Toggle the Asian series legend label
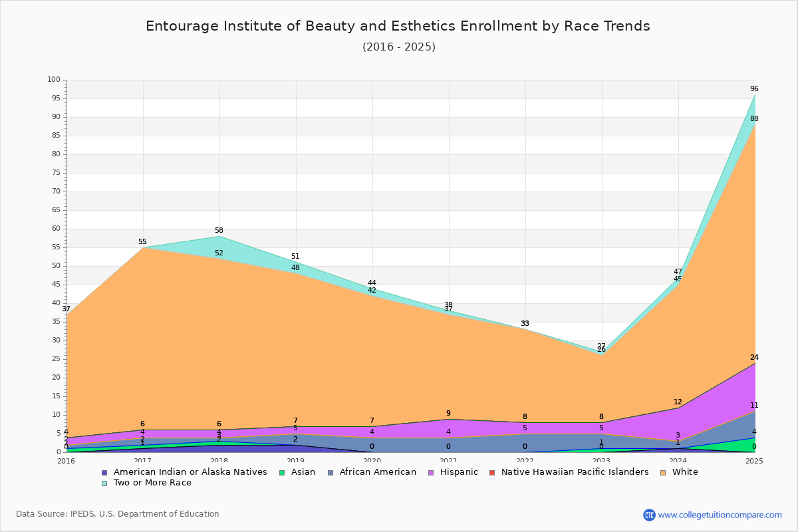Viewport: 798px width, 532px height. tap(303, 472)
